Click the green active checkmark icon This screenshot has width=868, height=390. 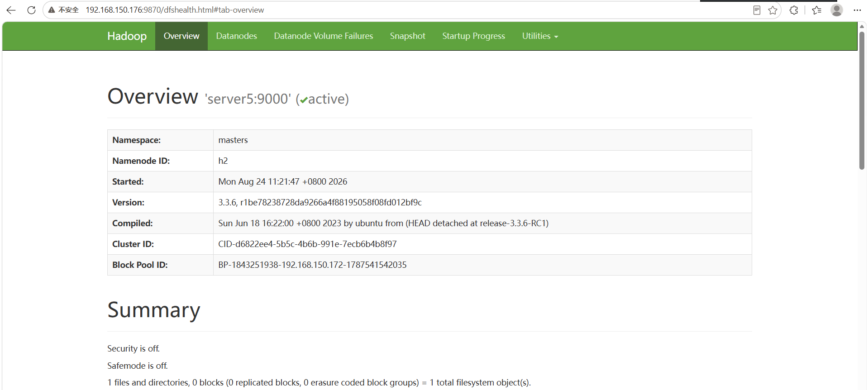click(x=304, y=100)
